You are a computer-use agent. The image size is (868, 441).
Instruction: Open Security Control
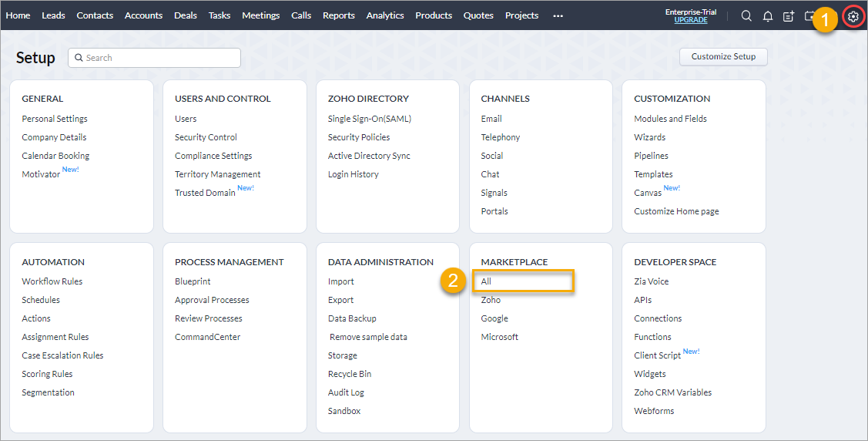pos(206,136)
